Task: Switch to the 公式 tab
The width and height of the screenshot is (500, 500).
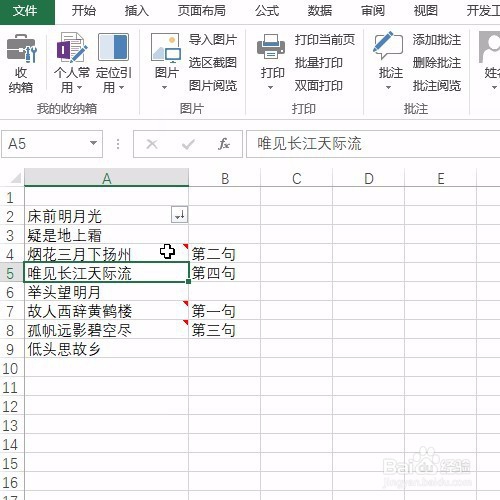Action: (267, 11)
